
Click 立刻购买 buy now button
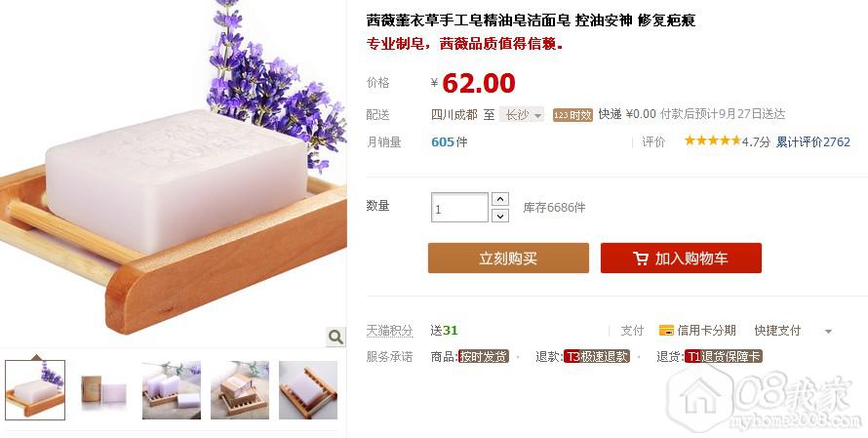[x=508, y=259]
